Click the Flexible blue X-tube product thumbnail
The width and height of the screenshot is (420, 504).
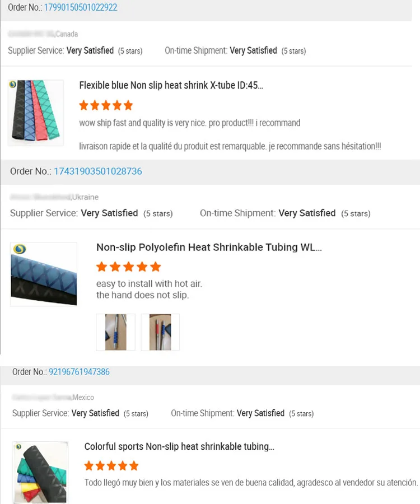(x=35, y=113)
